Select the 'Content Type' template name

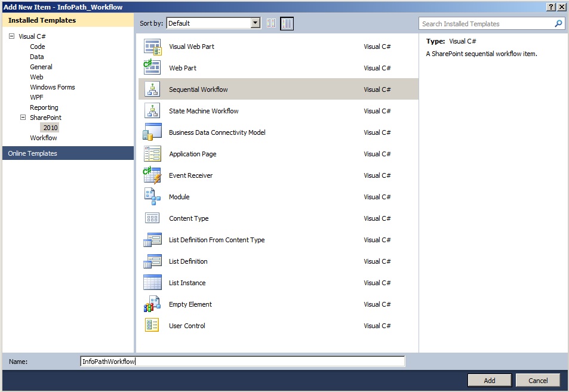tap(189, 218)
